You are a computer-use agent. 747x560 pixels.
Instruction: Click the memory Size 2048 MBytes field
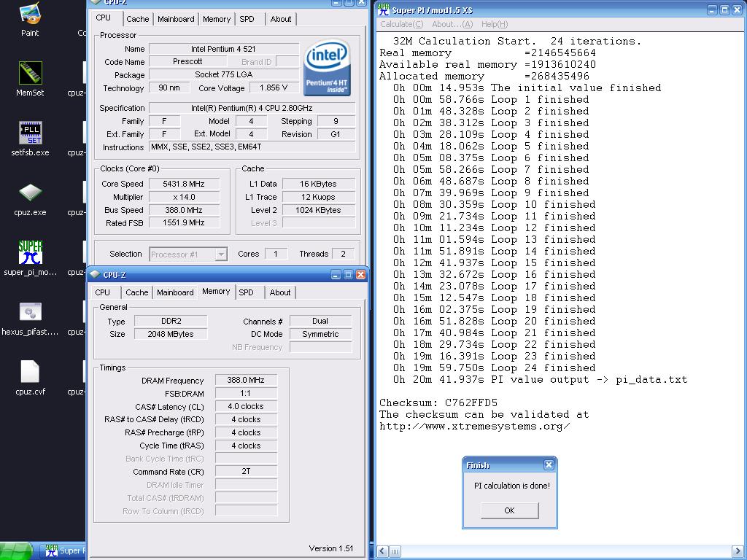coord(171,334)
